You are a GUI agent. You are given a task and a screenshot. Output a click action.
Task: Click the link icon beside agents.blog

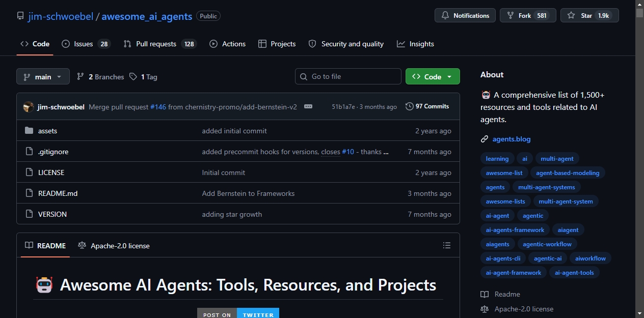tap(485, 139)
